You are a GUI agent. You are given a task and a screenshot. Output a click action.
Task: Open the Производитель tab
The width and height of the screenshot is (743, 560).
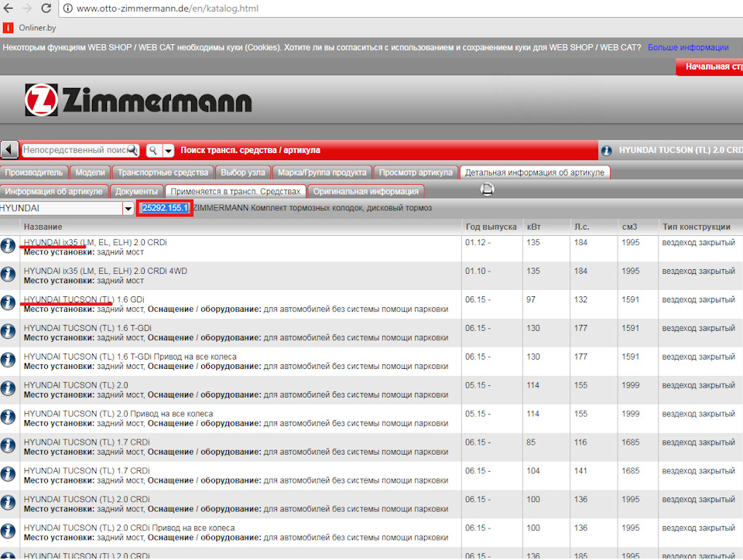pyautogui.click(x=34, y=172)
